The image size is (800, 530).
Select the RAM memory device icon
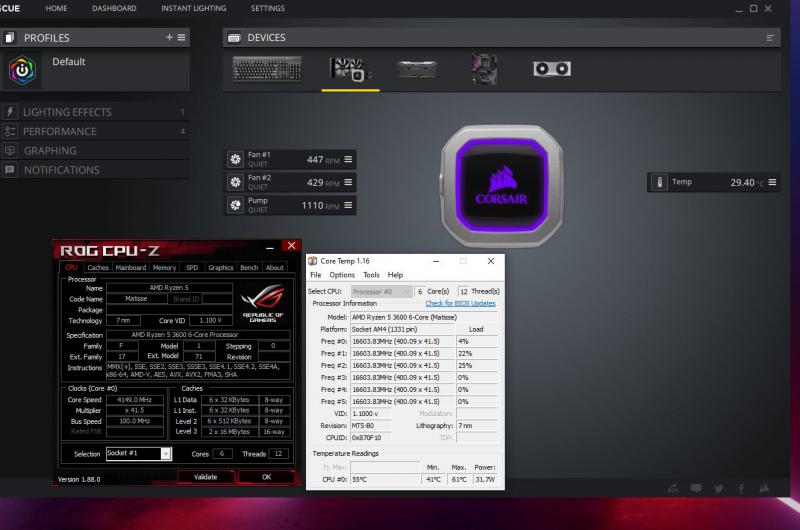(x=416, y=69)
